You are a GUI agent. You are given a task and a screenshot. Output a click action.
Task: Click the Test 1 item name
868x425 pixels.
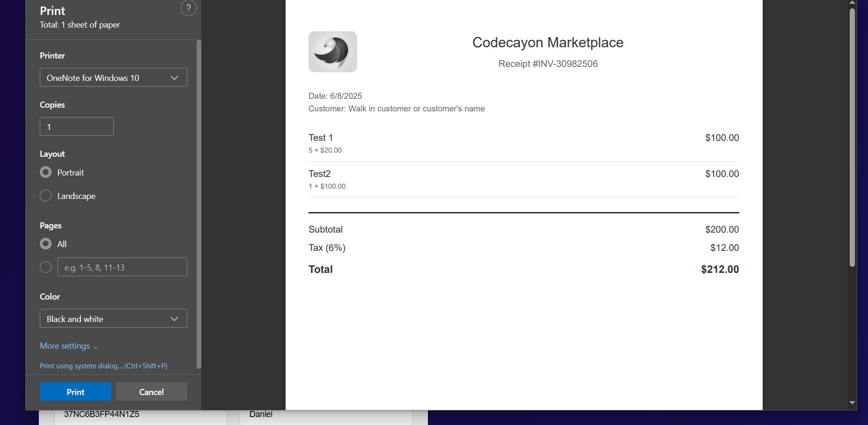coord(321,138)
